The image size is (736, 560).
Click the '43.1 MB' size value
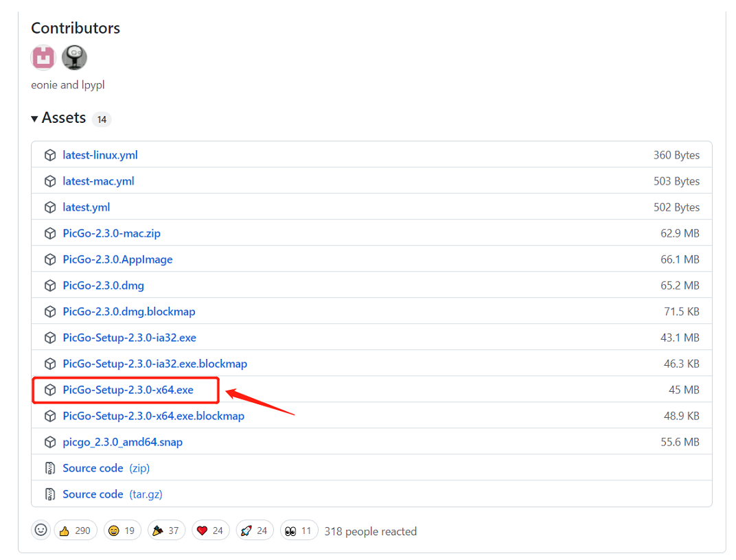pyautogui.click(x=680, y=338)
